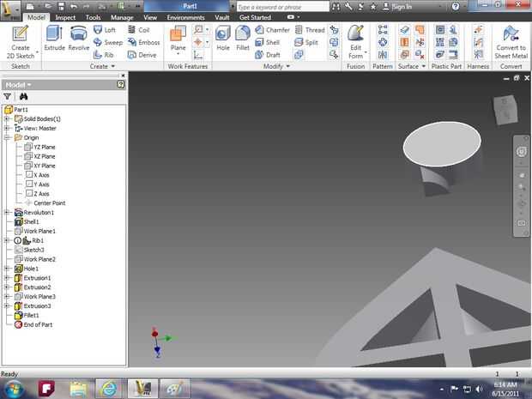Click the Undo arrow in quick access
The image size is (532, 399).
click(74, 7)
